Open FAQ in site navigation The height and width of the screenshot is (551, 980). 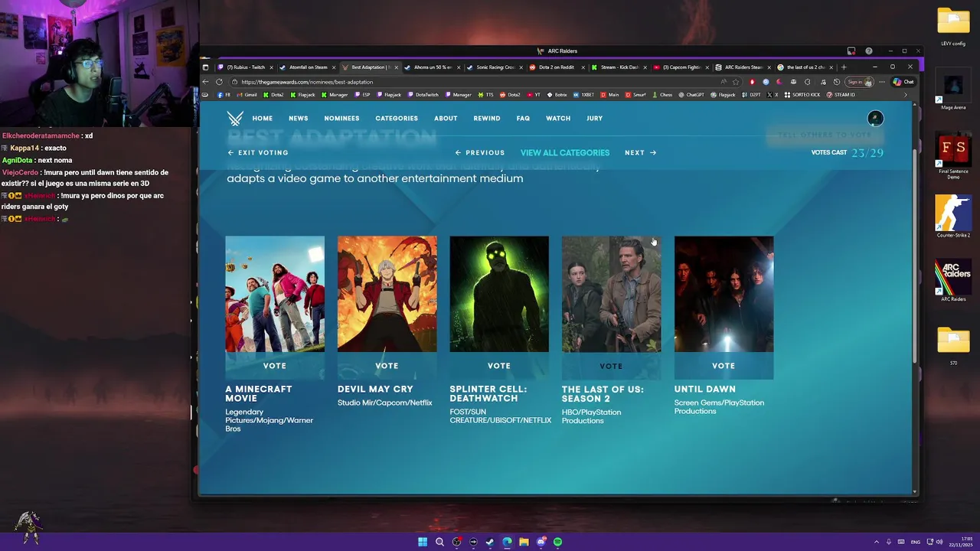523,119
